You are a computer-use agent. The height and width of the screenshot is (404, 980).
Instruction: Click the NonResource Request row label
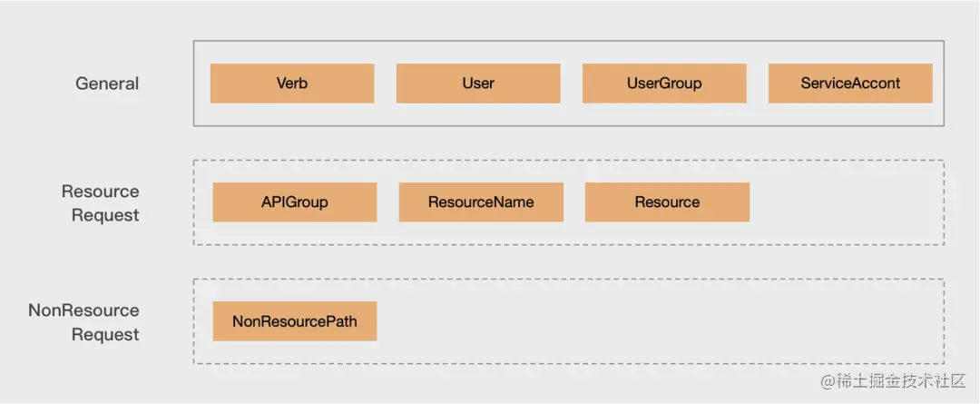coord(83,322)
